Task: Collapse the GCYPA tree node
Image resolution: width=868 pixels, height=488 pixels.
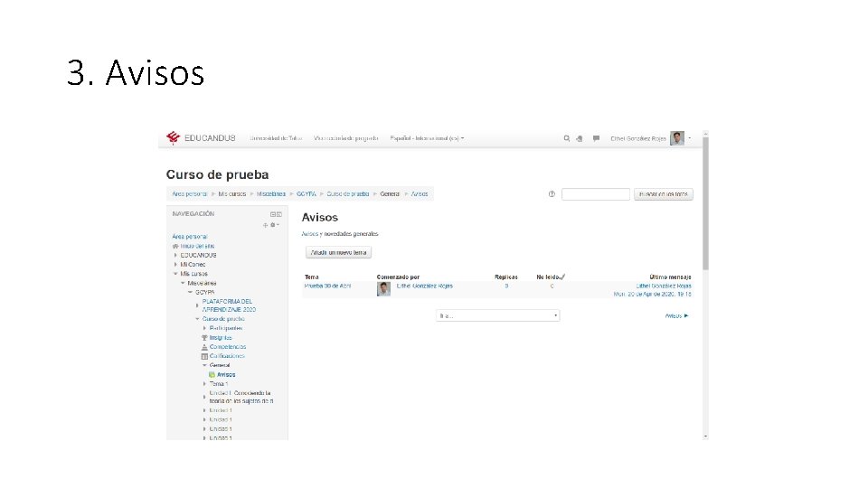Action: (x=191, y=293)
